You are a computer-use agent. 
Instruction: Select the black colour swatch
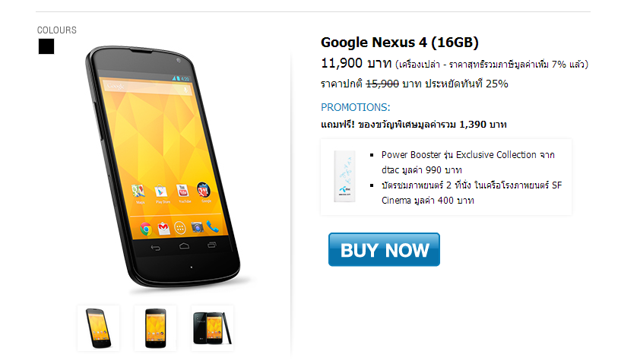point(46,46)
